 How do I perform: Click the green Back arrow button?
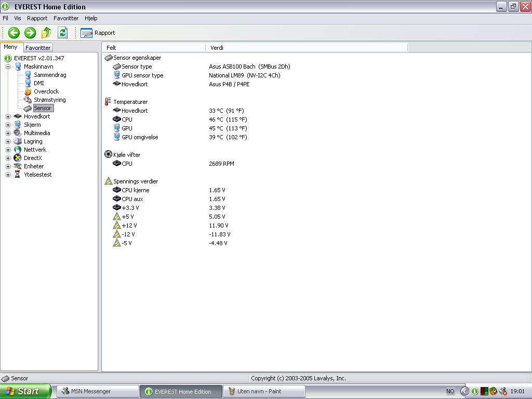click(14, 33)
